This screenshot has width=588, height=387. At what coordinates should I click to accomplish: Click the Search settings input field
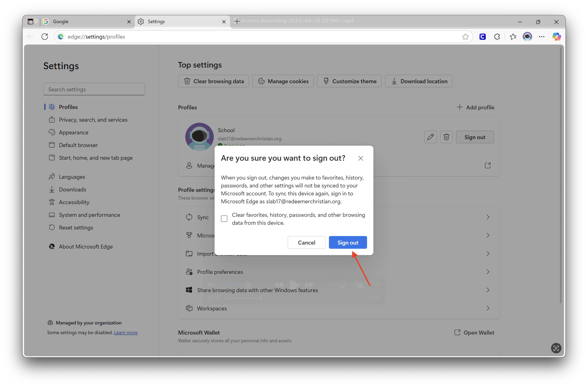94,89
